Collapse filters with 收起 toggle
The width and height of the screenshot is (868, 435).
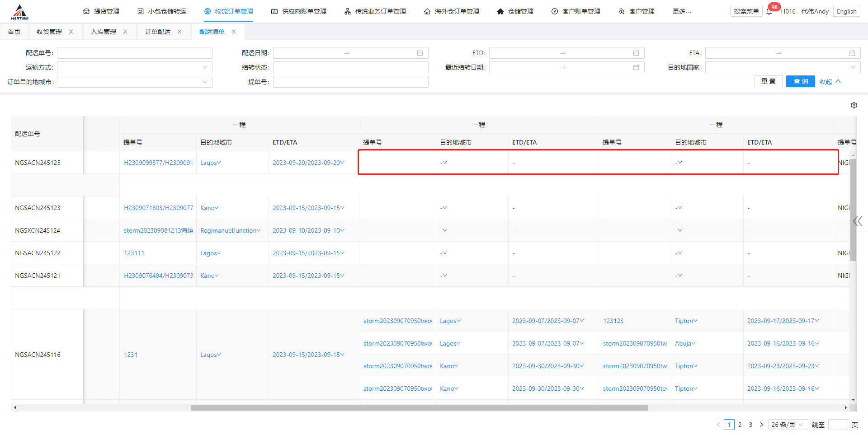click(830, 82)
